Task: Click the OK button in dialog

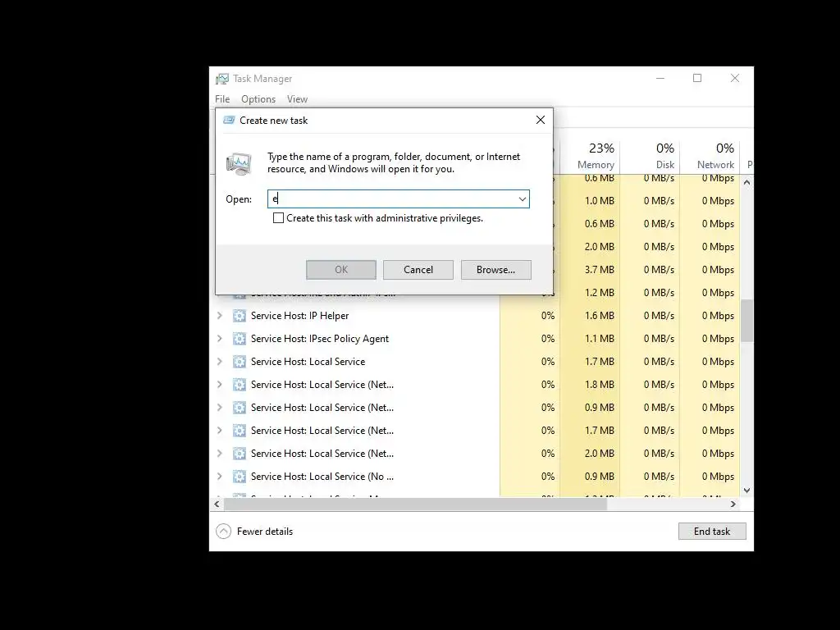Action: point(341,269)
